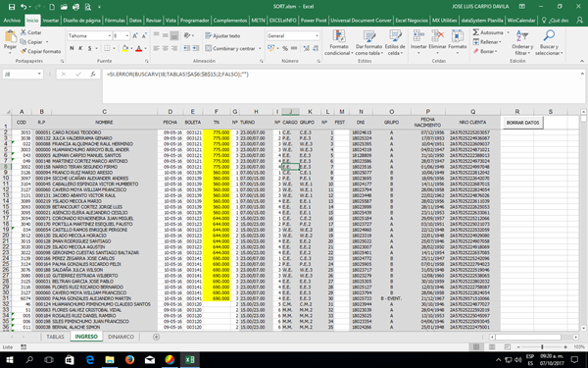
Task: Click the Pegar paste icon
Action: 10,37
